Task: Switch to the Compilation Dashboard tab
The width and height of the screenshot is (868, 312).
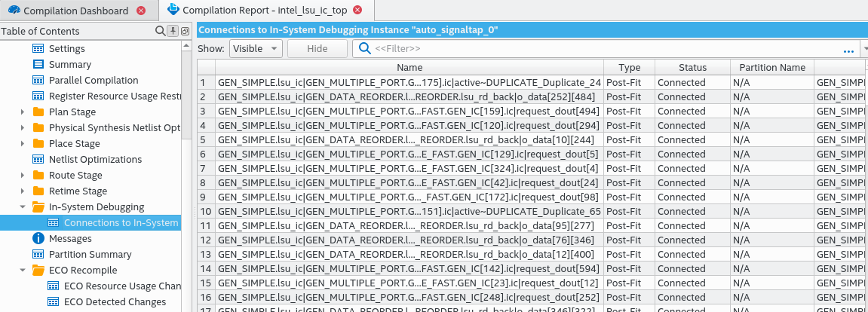Action: pos(75,11)
